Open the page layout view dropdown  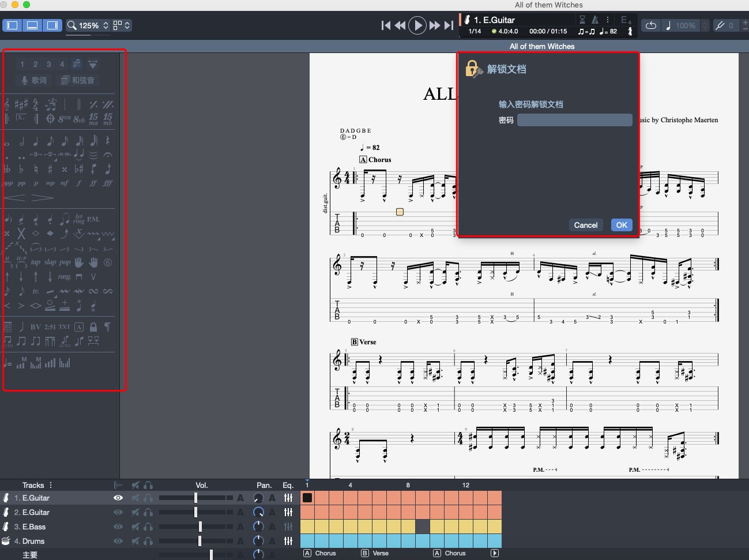click(x=122, y=25)
